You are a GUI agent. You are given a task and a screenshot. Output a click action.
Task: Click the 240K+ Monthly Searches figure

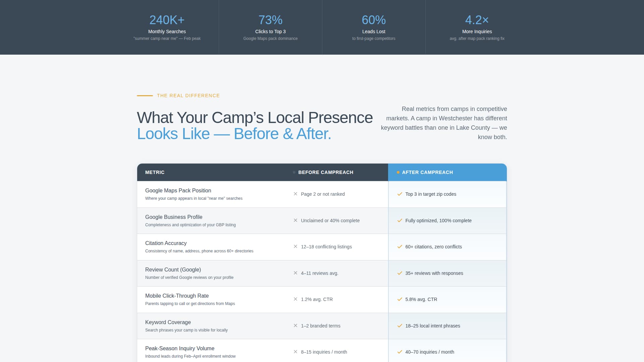point(167,20)
